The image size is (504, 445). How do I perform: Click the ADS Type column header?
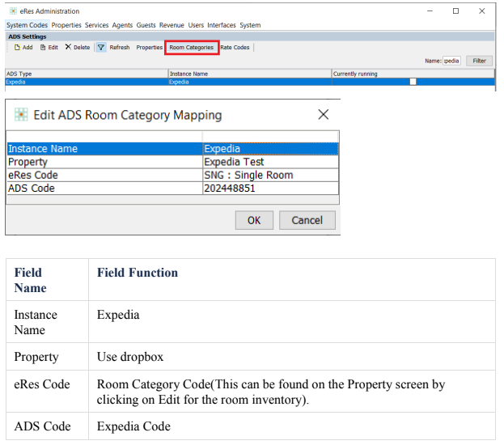click(87, 74)
